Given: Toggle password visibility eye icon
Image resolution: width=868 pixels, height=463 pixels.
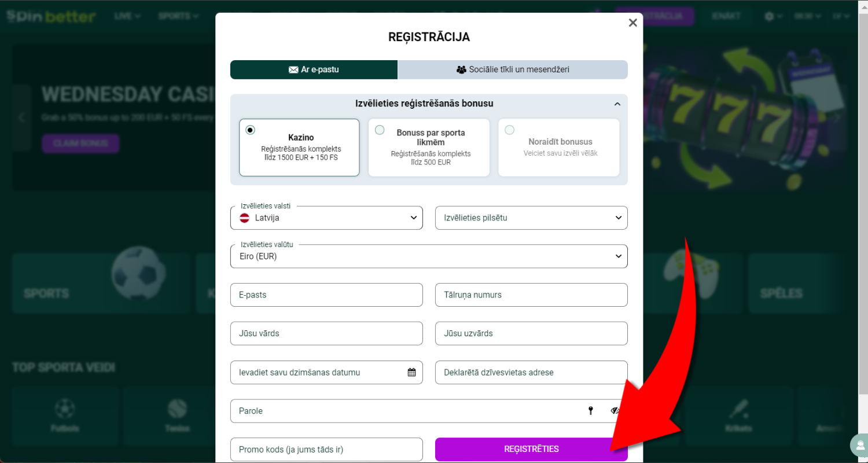Looking at the screenshot, I should pos(615,411).
